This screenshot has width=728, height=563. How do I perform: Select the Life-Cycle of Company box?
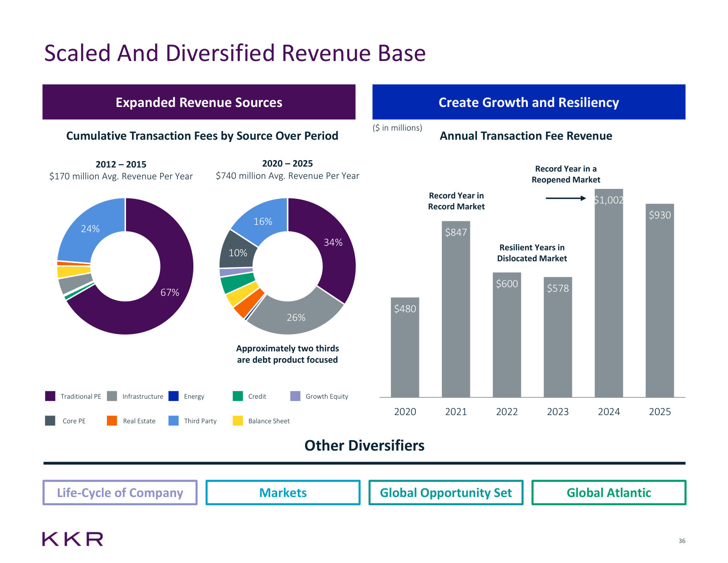[120, 492]
